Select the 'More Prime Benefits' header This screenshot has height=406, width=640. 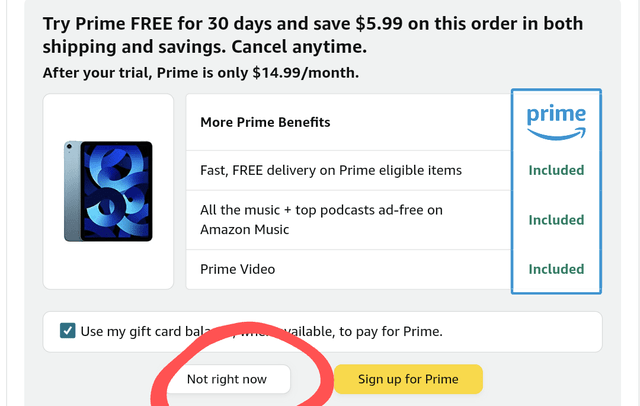pyautogui.click(x=265, y=122)
